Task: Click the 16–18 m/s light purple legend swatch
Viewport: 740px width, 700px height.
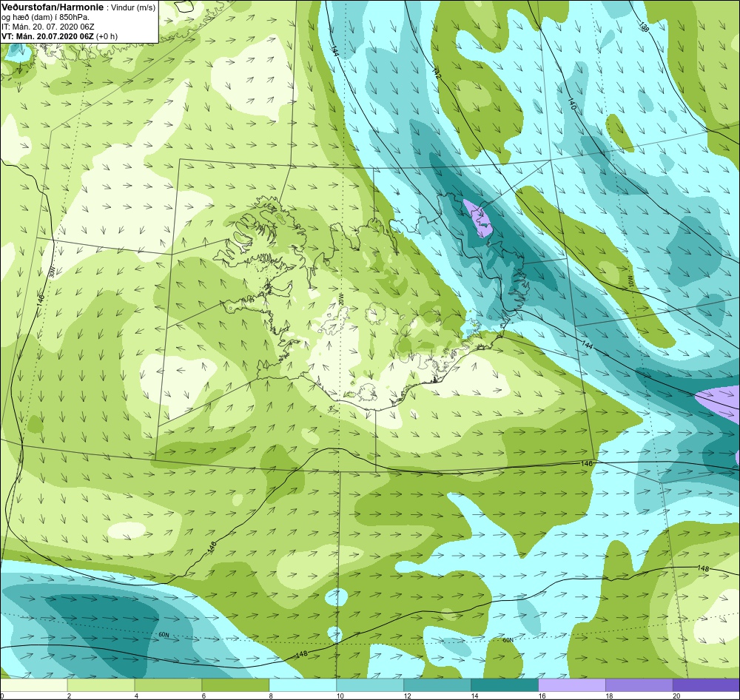Action: point(572,685)
